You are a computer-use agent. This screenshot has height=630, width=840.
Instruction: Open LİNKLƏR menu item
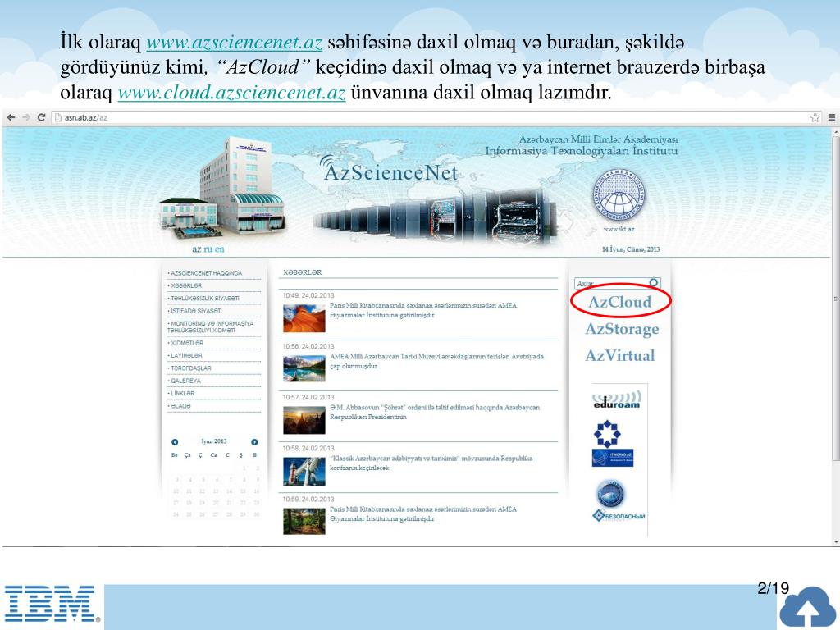tap(182, 394)
